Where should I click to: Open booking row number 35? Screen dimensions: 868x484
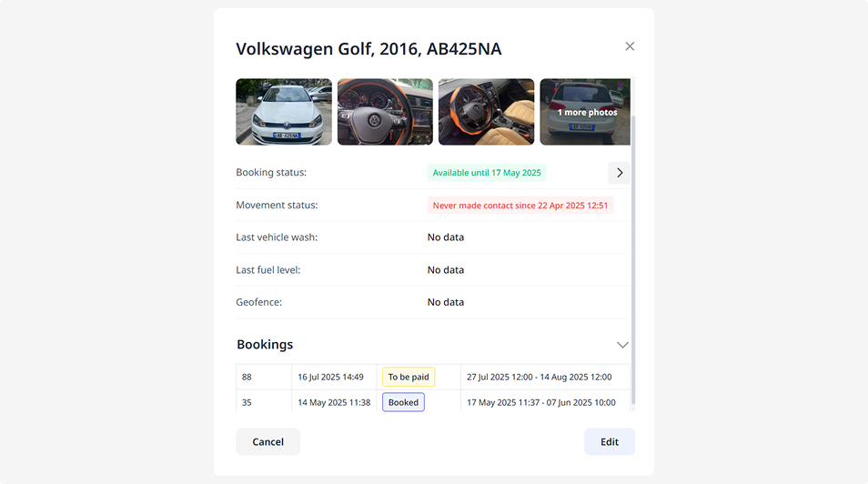[x=247, y=402]
